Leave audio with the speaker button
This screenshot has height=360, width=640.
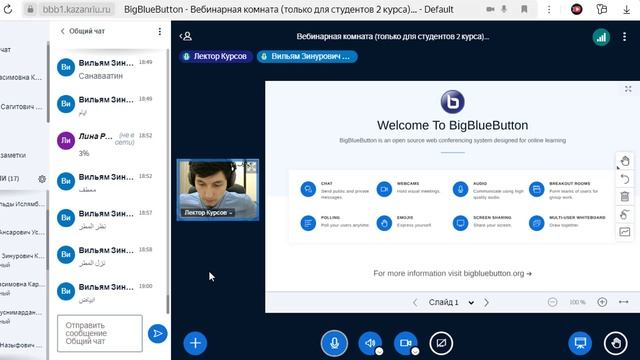[x=370, y=343]
